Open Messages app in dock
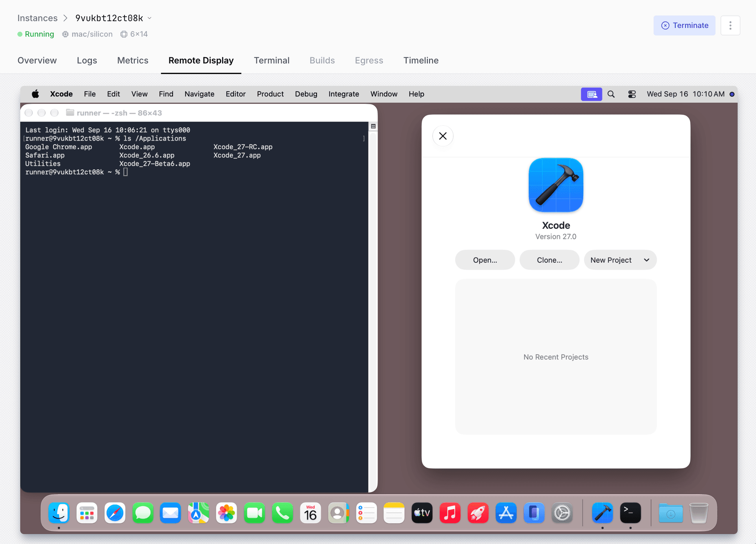Image resolution: width=756 pixels, height=544 pixels. [143, 513]
